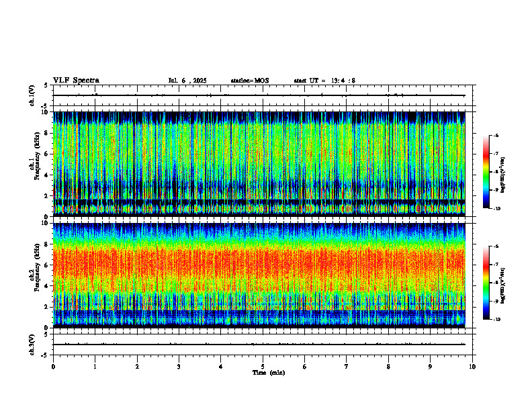
Task: Click the "4" tick on the Time axis
Action: pos(221,367)
